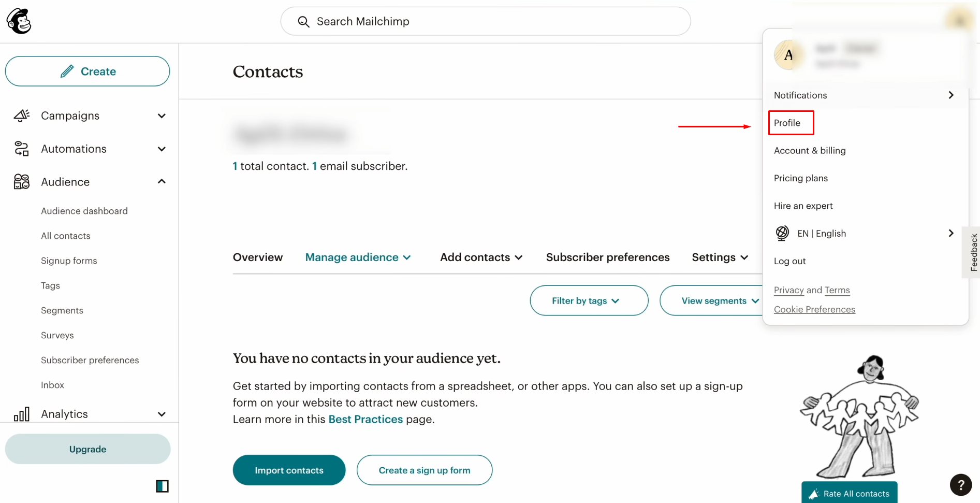Open the help question mark button

tap(961, 485)
